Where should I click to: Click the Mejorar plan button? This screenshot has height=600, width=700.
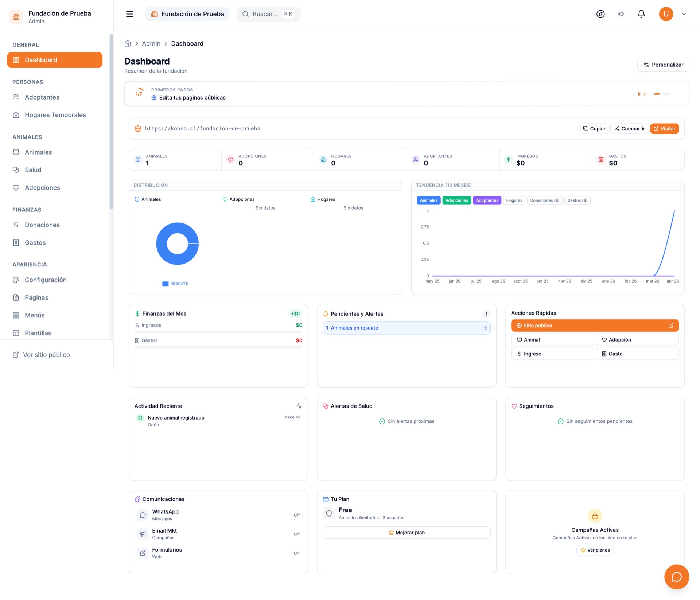[407, 533]
